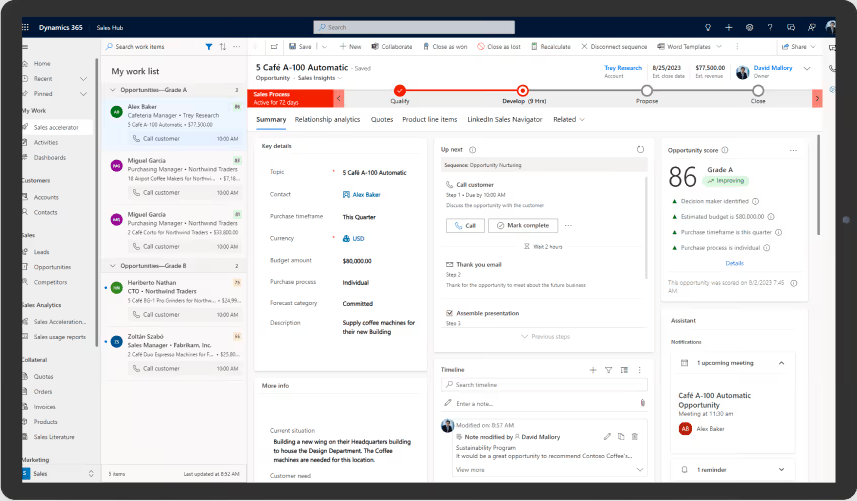Expand the header details chevron near owner
The width and height of the screenshot is (857, 501).
pos(807,68)
